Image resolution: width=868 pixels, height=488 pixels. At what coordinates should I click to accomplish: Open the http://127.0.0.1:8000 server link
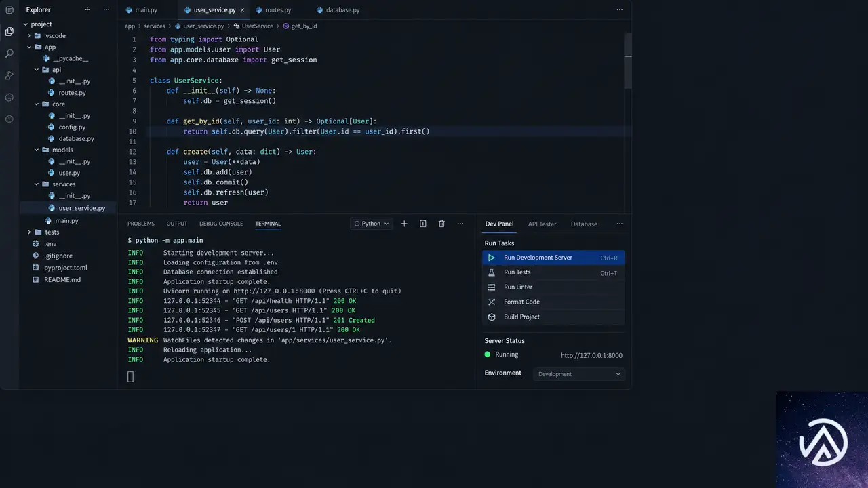591,355
